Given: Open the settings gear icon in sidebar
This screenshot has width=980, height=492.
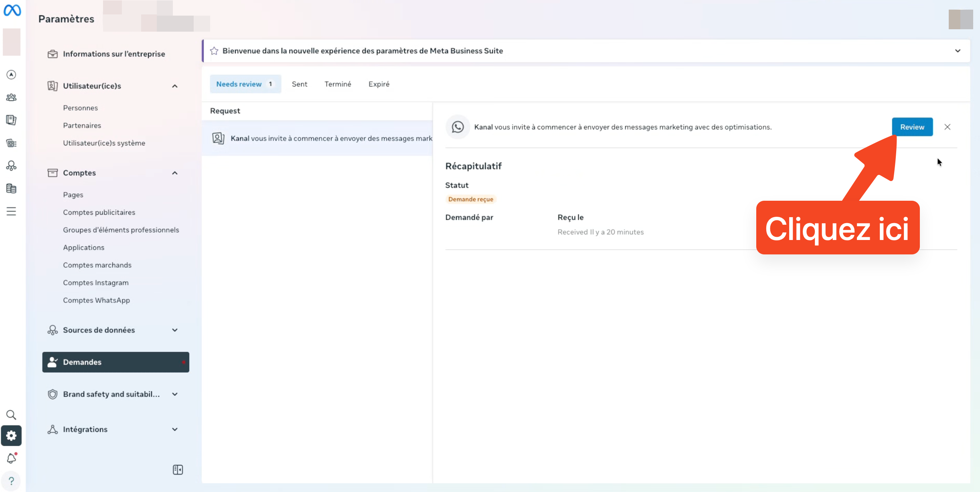Looking at the screenshot, I should tap(11, 436).
